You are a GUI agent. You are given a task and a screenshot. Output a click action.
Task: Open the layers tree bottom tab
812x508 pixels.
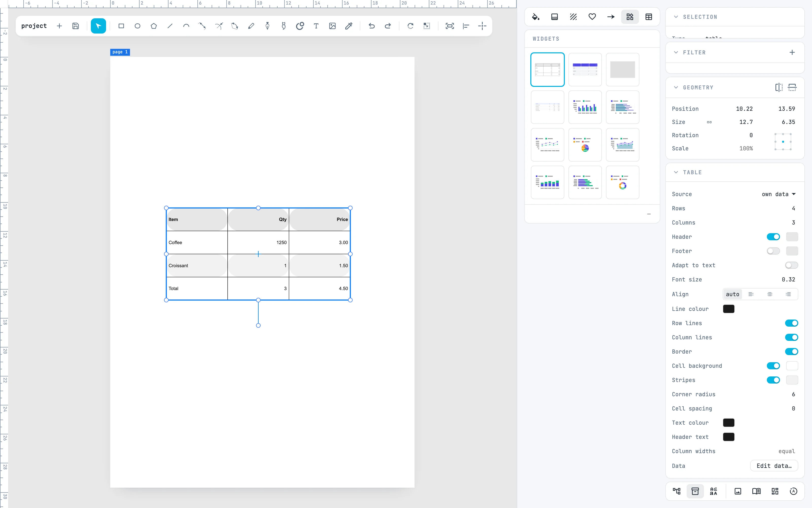677,491
